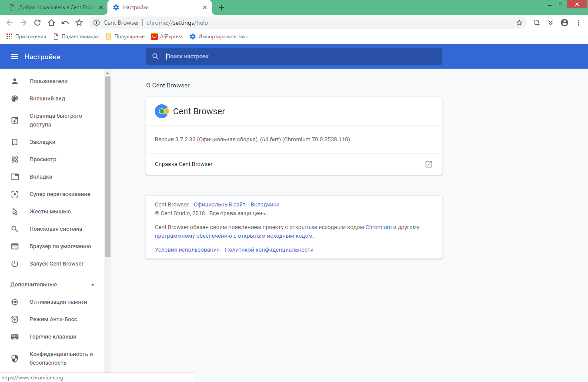588x382 pixels.
Task: Toggle the hamburger menu next to Настройки
Action: tap(15, 56)
